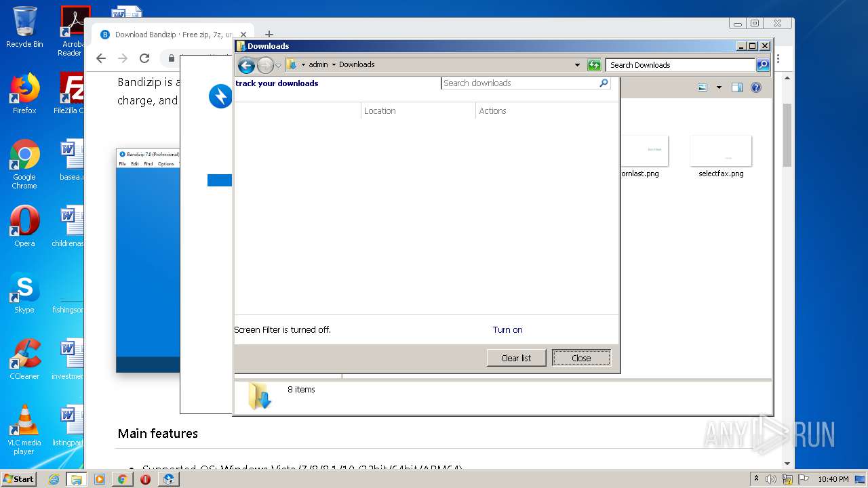Open recent pages dropdown beside forward arrow

(278, 66)
